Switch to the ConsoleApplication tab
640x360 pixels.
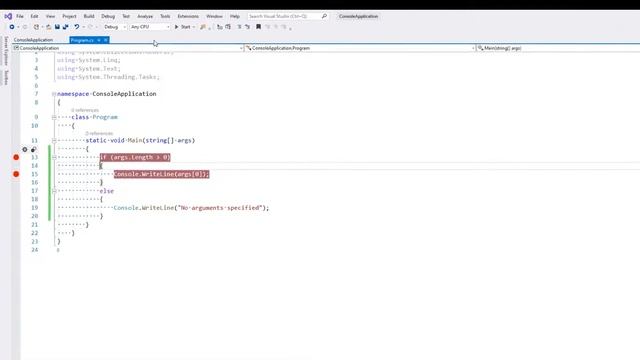(x=33, y=40)
